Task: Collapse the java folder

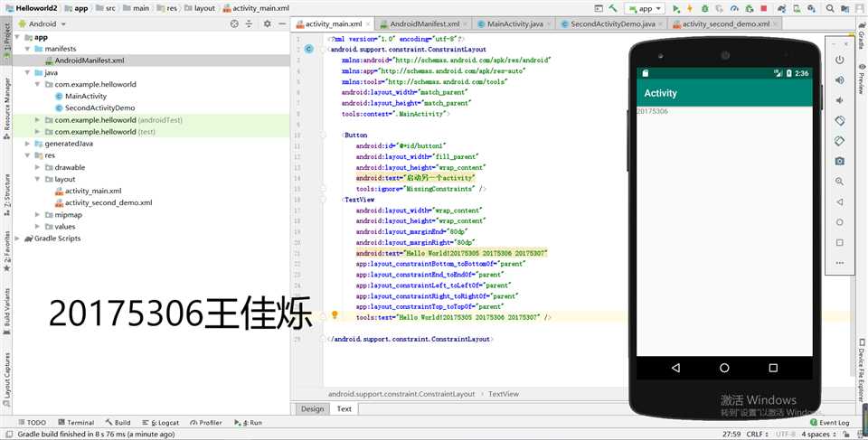Action: (28, 72)
